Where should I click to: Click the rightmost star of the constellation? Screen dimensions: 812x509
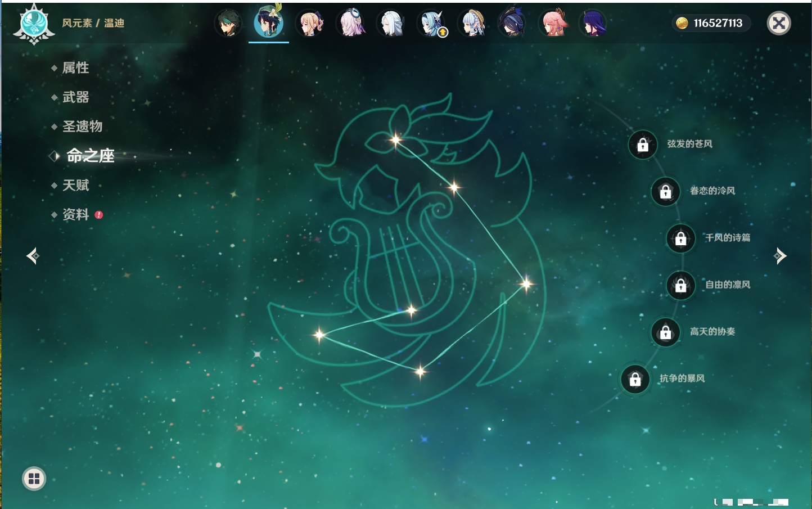coord(526,283)
